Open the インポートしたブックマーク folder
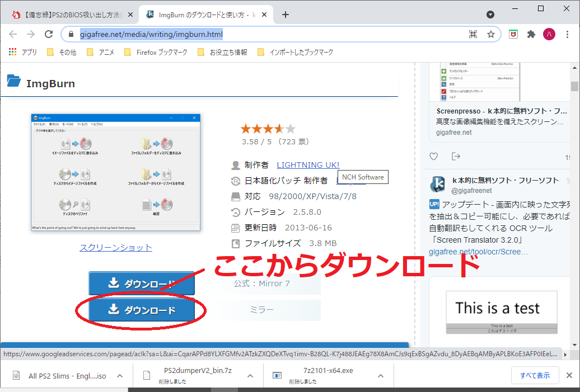This screenshot has width=580, height=392. coord(295,52)
